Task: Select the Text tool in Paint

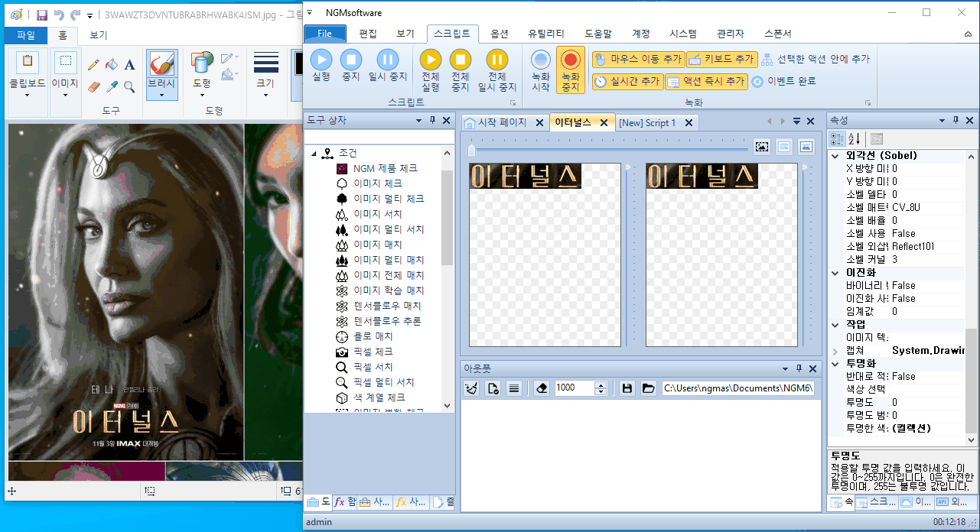Action: pos(130,65)
